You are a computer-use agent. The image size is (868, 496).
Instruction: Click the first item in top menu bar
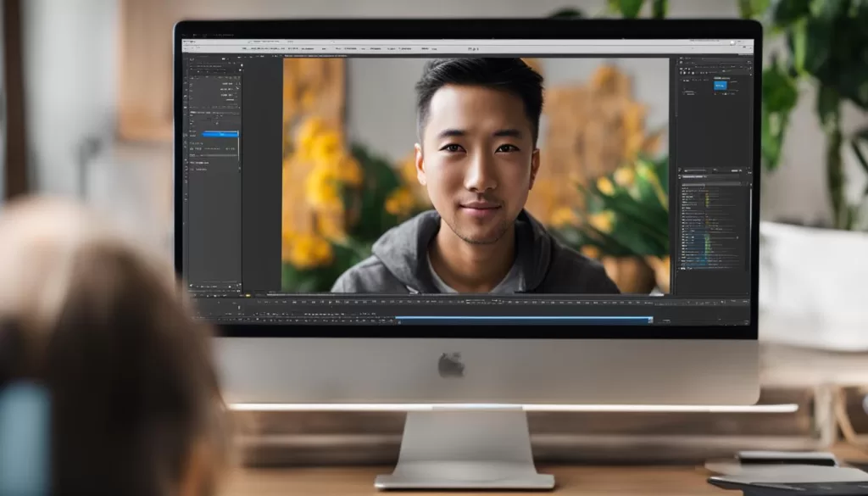coord(190,42)
